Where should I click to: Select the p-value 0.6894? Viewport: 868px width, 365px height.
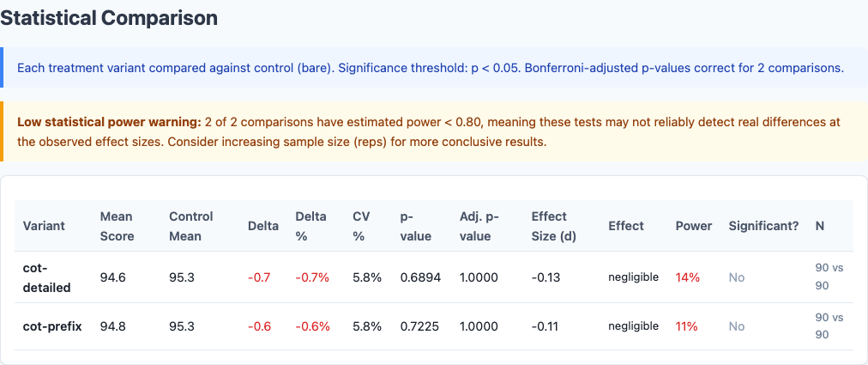[x=421, y=277]
